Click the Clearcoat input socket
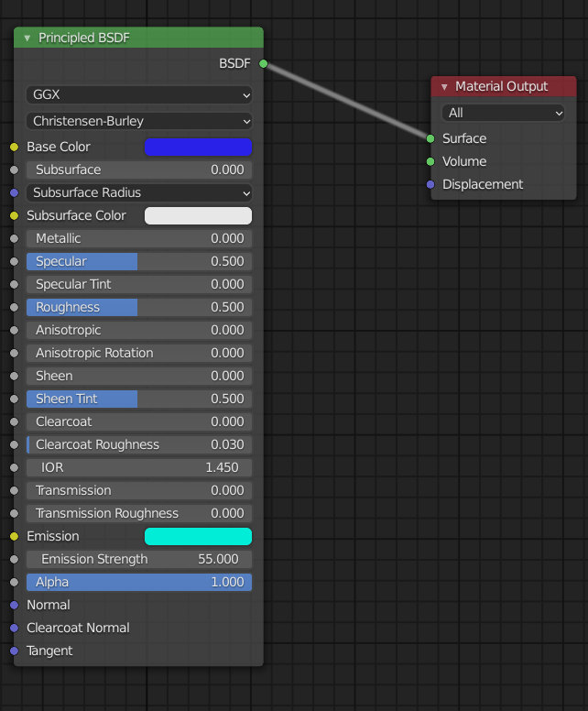The width and height of the screenshot is (588, 711). [14, 421]
